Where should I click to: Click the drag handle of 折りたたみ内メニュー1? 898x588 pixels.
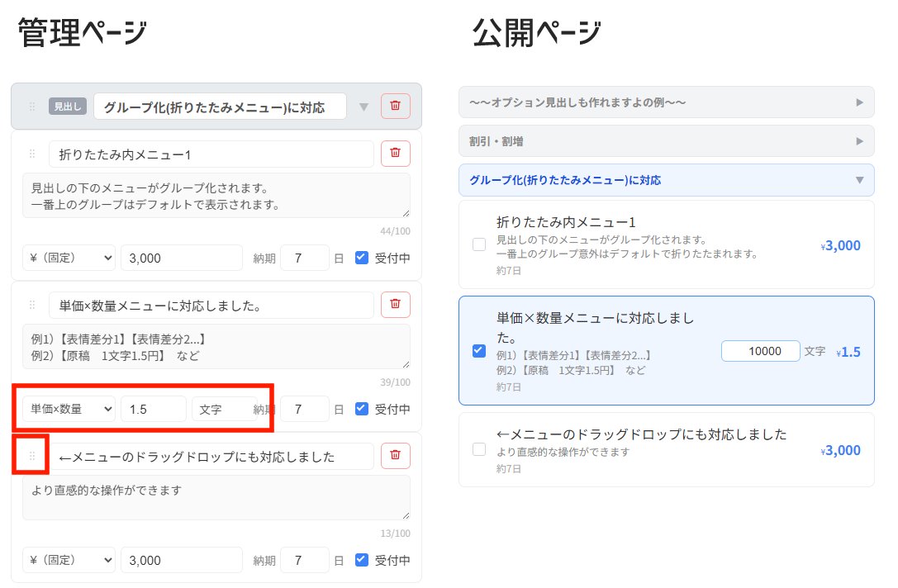pos(33,154)
